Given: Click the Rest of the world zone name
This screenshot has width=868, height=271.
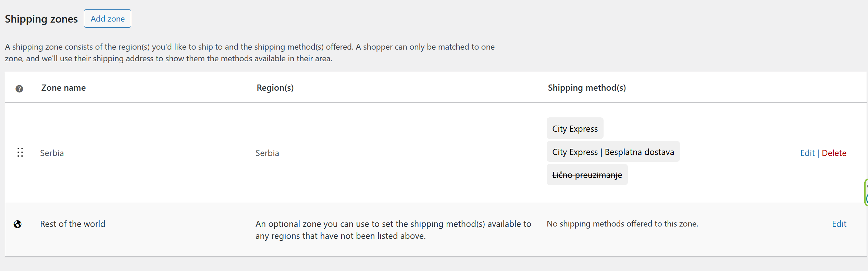Looking at the screenshot, I should 73,224.
